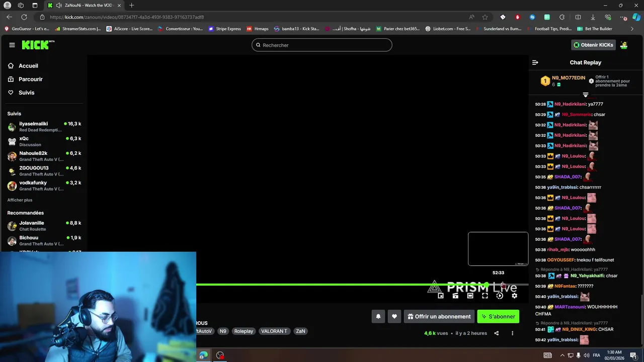Open browser essentials heart icon
The height and width of the screenshot is (362, 644).
tap(608, 17)
